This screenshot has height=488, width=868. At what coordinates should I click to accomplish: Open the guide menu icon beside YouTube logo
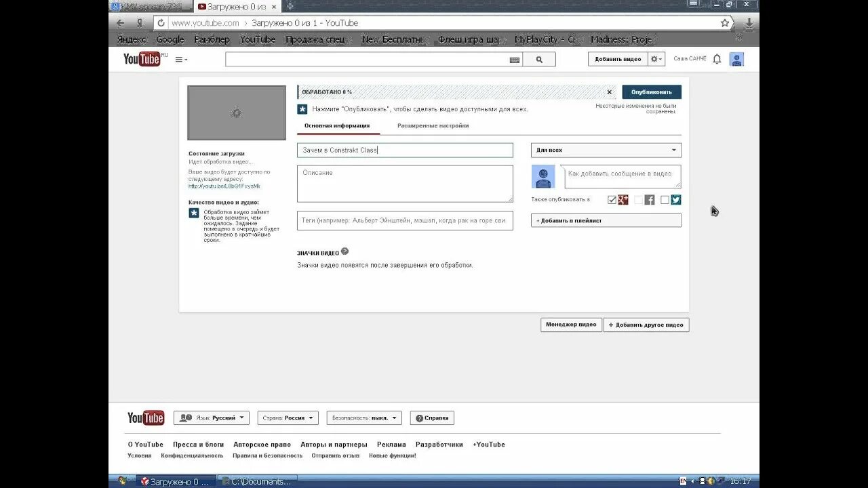coord(181,60)
